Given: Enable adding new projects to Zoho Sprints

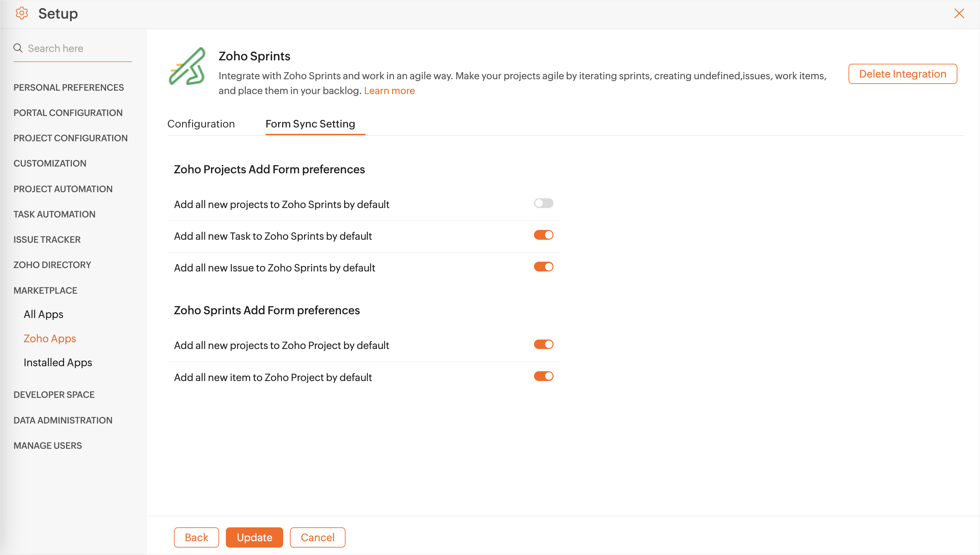Looking at the screenshot, I should coord(543,203).
